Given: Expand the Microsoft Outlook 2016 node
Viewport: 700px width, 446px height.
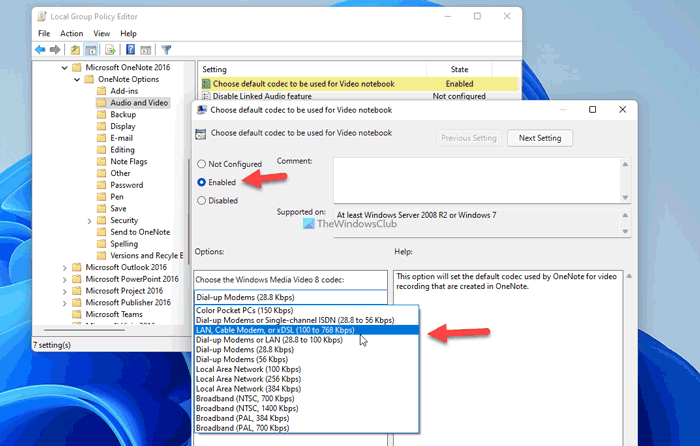Looking at the screenshot, I should 64,268.
